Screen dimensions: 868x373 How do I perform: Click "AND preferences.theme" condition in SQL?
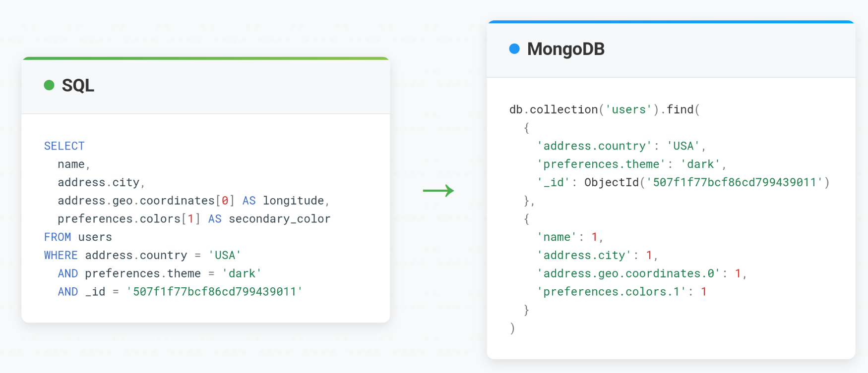coord(129,274)
